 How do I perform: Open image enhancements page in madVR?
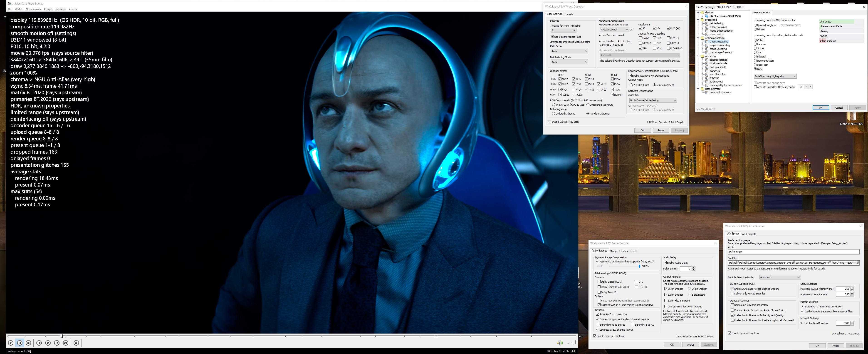(721, 31)
